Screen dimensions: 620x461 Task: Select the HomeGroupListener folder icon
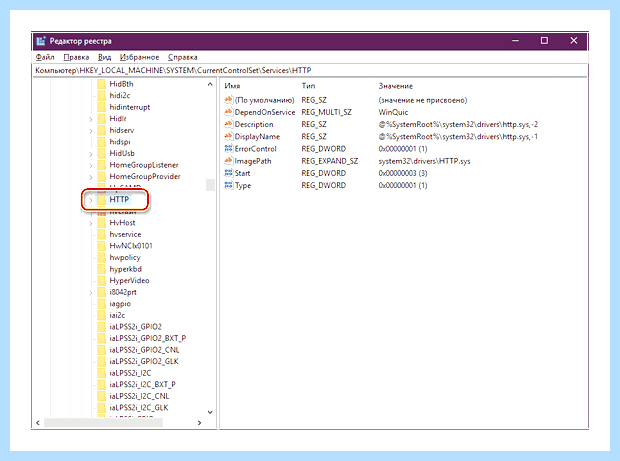coord(102,165)
